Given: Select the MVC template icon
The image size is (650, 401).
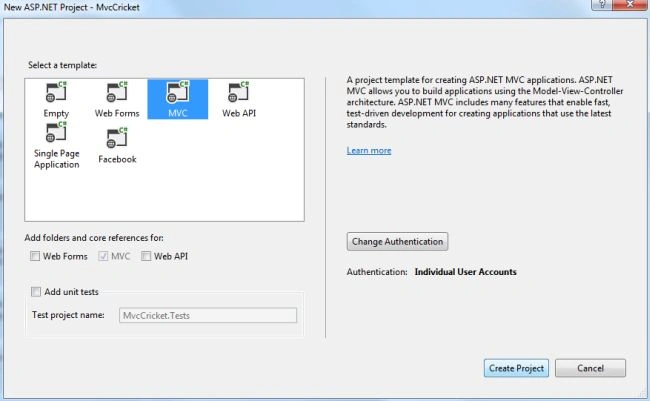Looking at the screenshot, I should (x=177, y=92).
